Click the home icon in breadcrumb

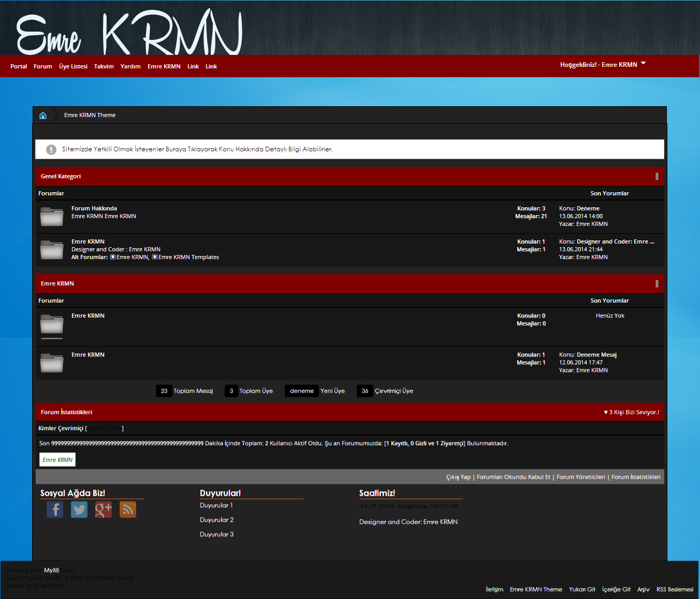[43, 115]
